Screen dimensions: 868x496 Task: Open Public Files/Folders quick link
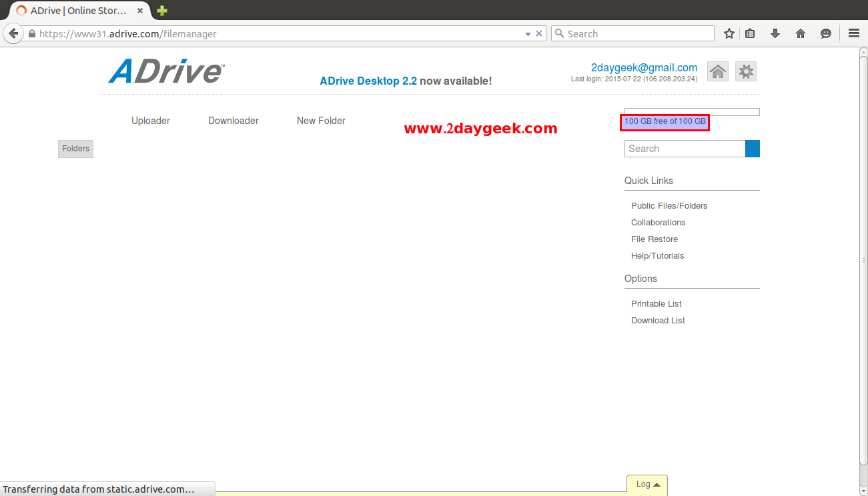pos(669,206)
